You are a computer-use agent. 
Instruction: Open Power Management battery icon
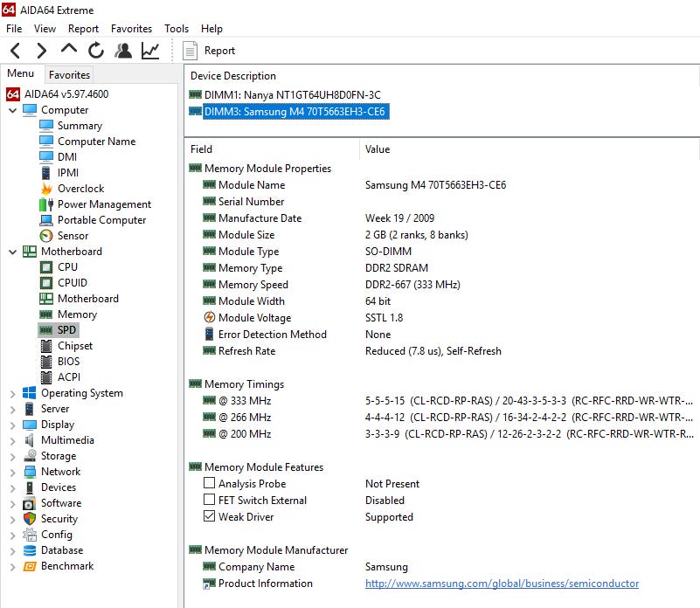46,204
